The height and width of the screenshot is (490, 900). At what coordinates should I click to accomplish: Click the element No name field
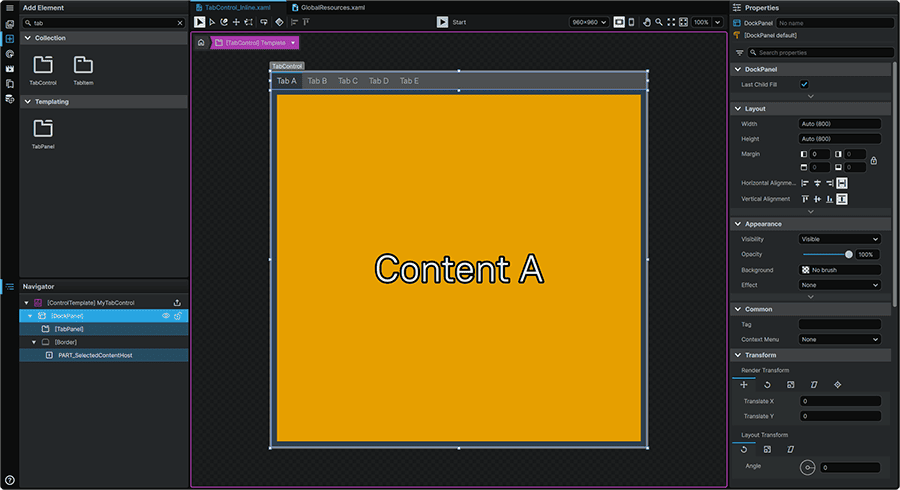click(x=835, y=23)
